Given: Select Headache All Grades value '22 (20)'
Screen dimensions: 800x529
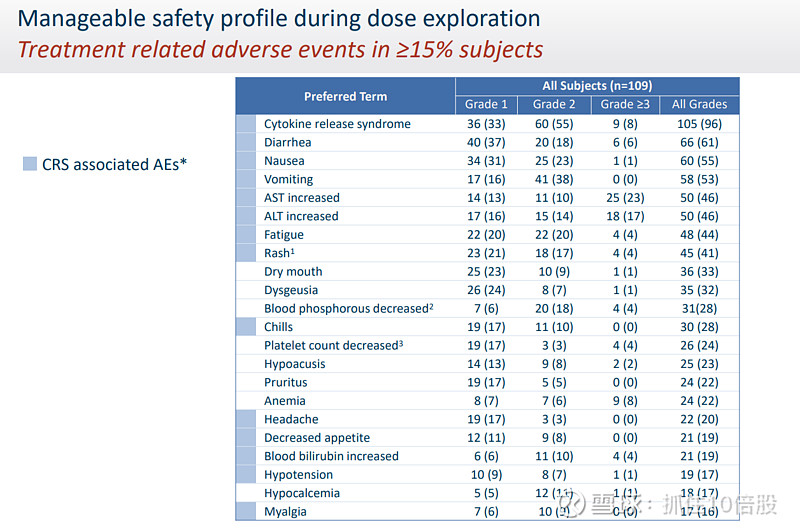Looking at the screenshot, I should [x=699, y=419].
